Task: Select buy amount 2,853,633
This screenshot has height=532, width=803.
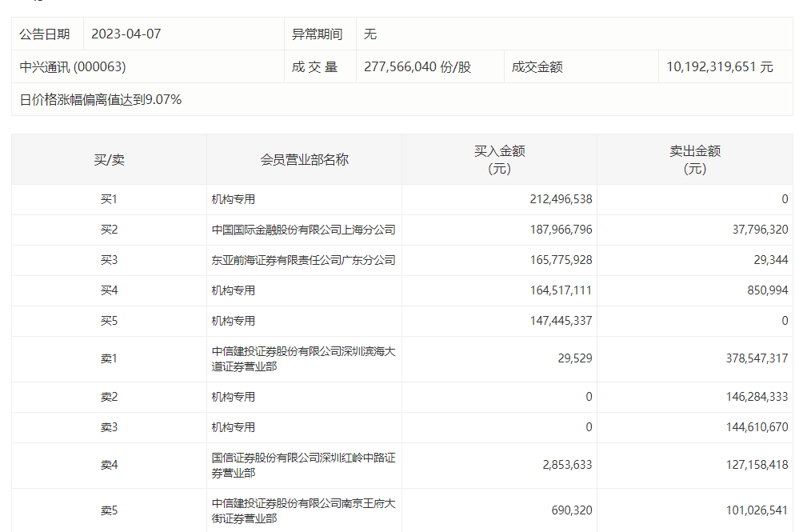Action: [x=567, y=465]
